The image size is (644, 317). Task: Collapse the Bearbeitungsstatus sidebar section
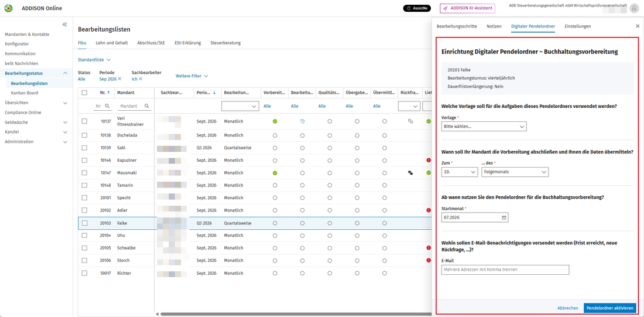click(x=66, y=73)
